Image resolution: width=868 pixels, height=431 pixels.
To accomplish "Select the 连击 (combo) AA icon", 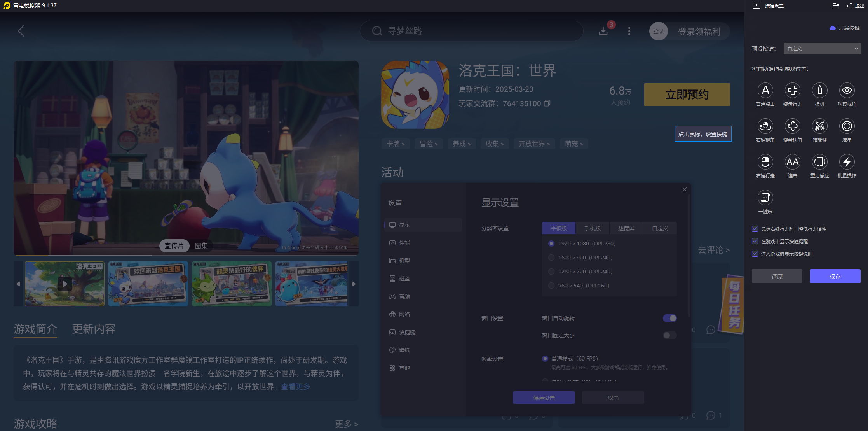I will (792, 162).
